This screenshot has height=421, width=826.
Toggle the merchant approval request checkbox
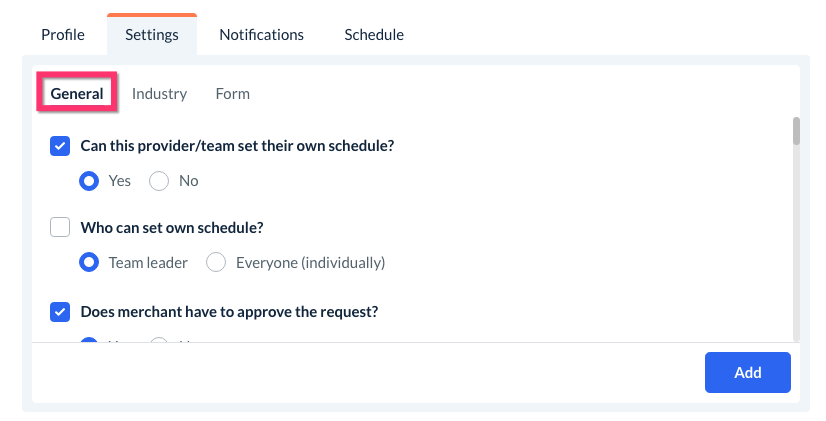click(60, 312)
